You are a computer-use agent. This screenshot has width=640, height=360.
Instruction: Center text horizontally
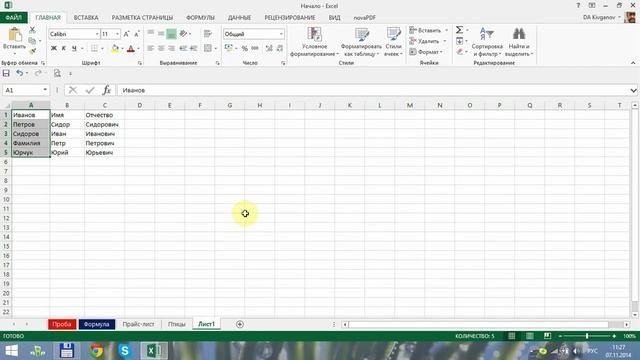161,49
